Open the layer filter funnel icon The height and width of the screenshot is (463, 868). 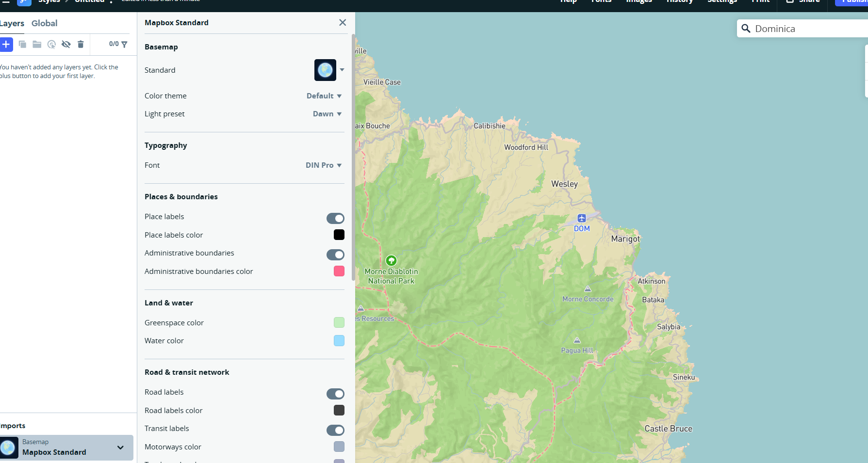124,45
